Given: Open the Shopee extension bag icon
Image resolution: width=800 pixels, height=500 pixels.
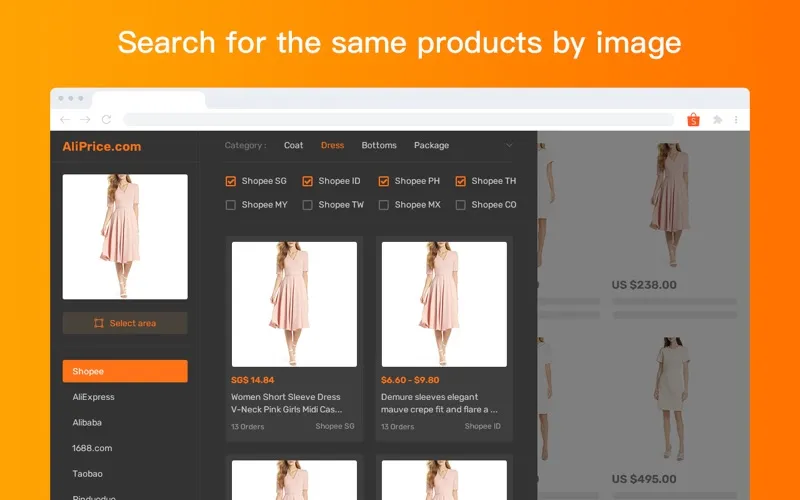Looking at the screenshot, I should (x=693, y=120).
